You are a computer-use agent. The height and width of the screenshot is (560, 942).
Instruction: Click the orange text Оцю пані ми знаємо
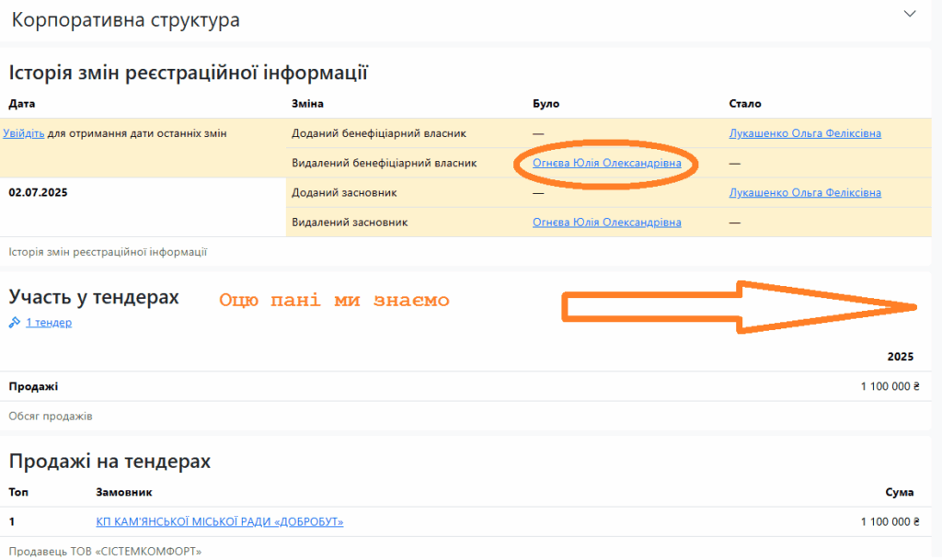(x=334, y=301)
